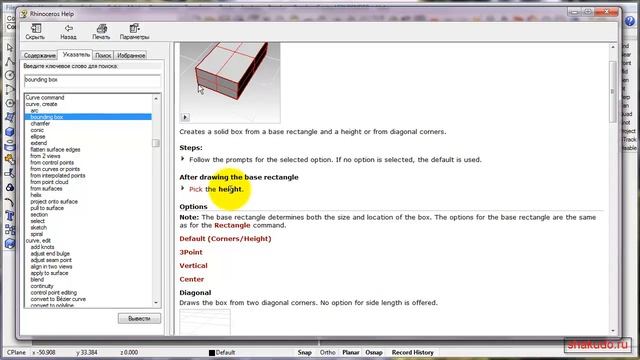
Task: Click help content scroll down arrow
Action: tap(613, 331)
